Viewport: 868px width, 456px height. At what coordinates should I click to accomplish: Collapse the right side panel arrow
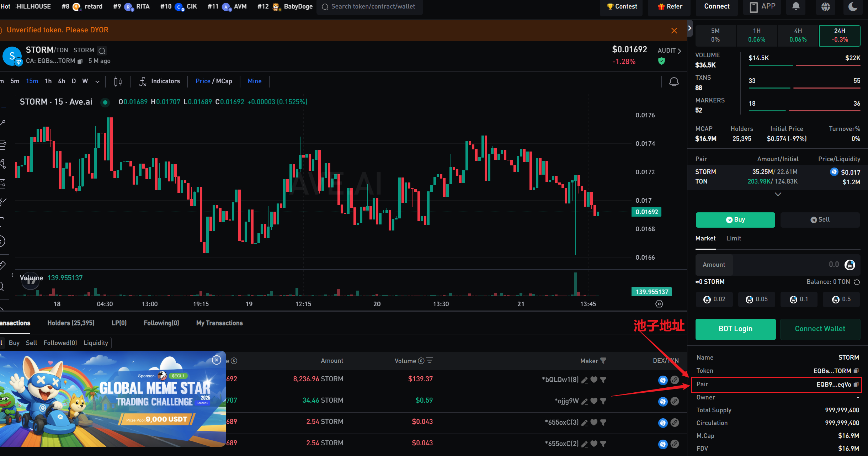click(x=690, y=28)
